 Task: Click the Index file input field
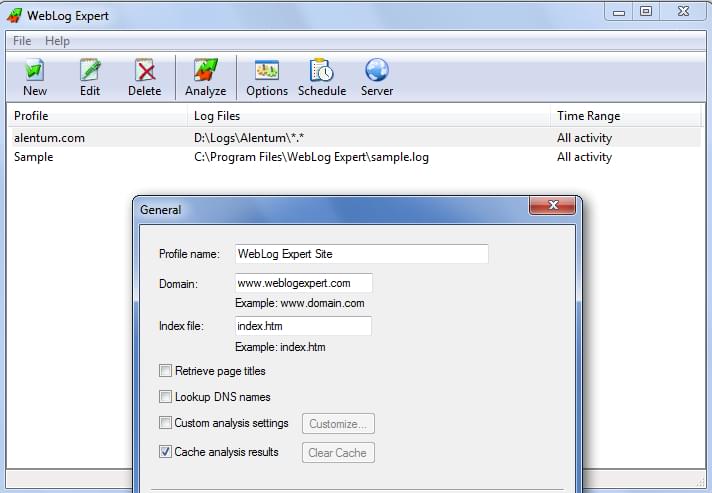click(303, 326)
